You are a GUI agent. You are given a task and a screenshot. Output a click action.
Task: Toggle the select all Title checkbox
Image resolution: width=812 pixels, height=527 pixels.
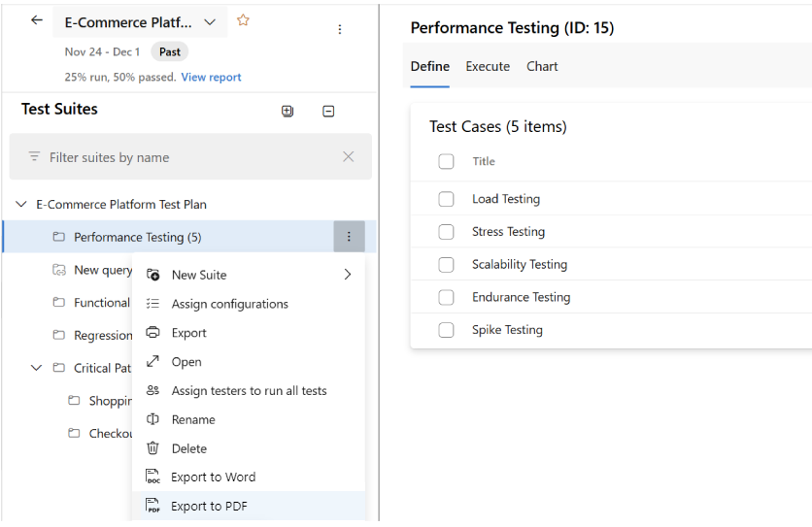point(446,161)
